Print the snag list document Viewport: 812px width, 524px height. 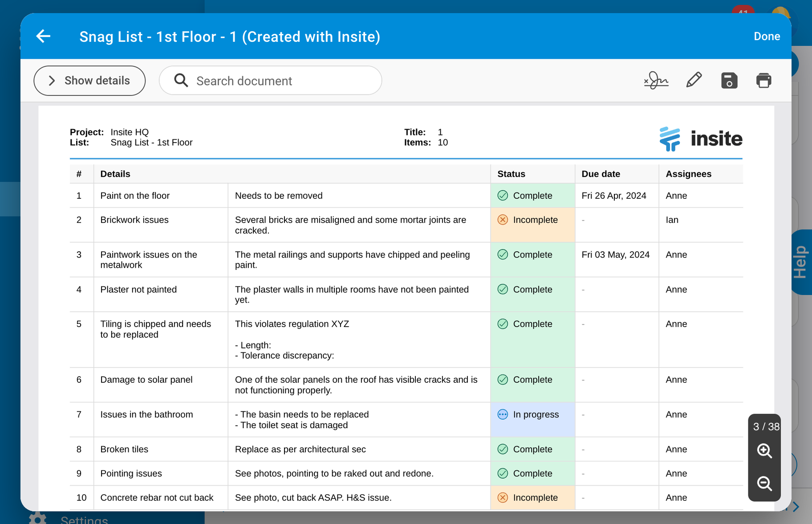click(764, 80)
